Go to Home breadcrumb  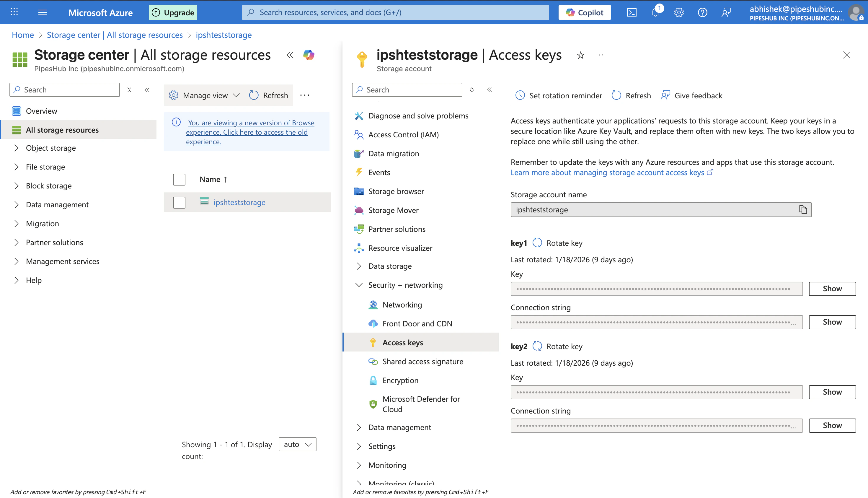[x=23, y=35]
